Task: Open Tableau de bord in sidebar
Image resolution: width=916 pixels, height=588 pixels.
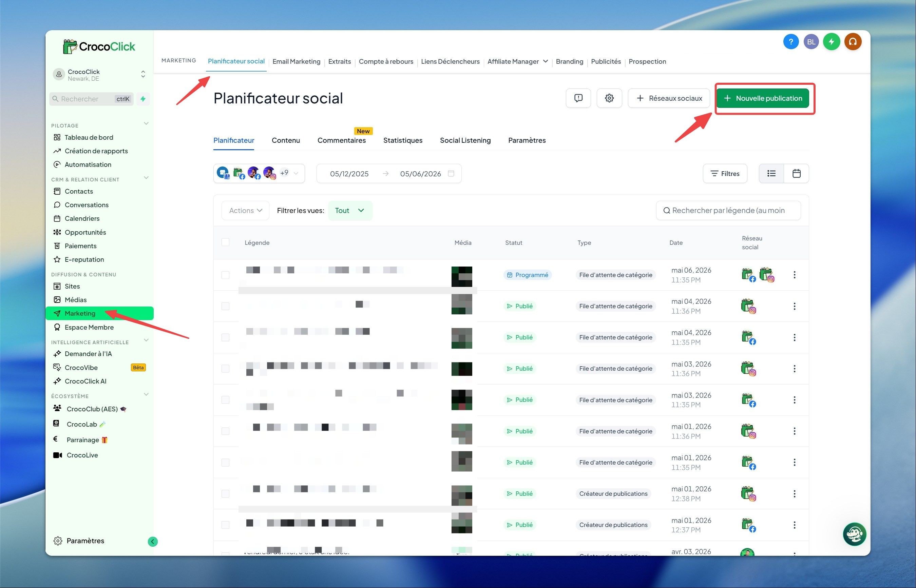Action: point(89,137)
